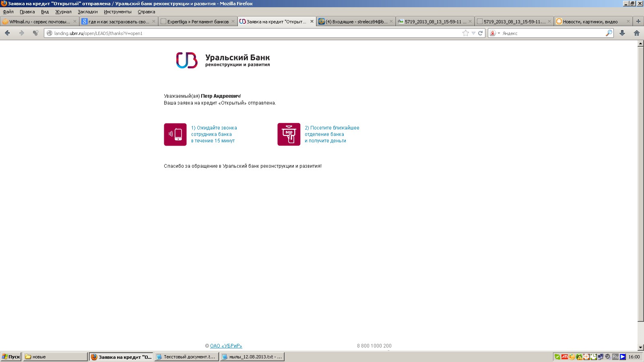The height and width of the screenshot is (362, 644).
Task: Reload the current page
Action: 480,33
